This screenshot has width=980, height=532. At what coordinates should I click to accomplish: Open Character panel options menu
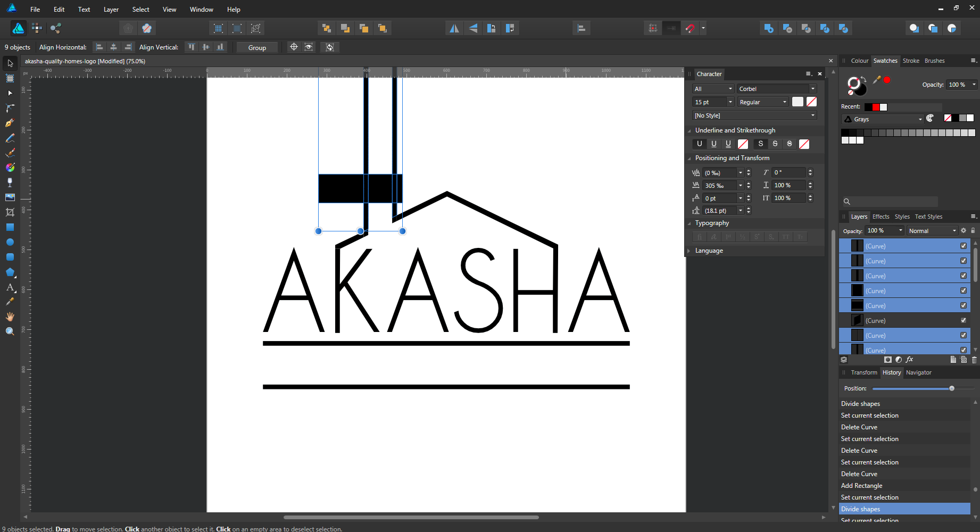click(809, 74)
